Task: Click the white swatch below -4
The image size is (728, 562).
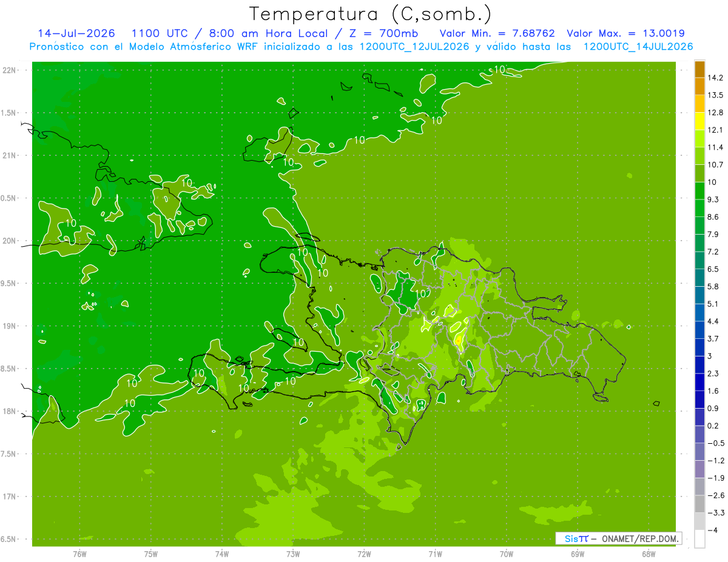Action: pos(699,539)
